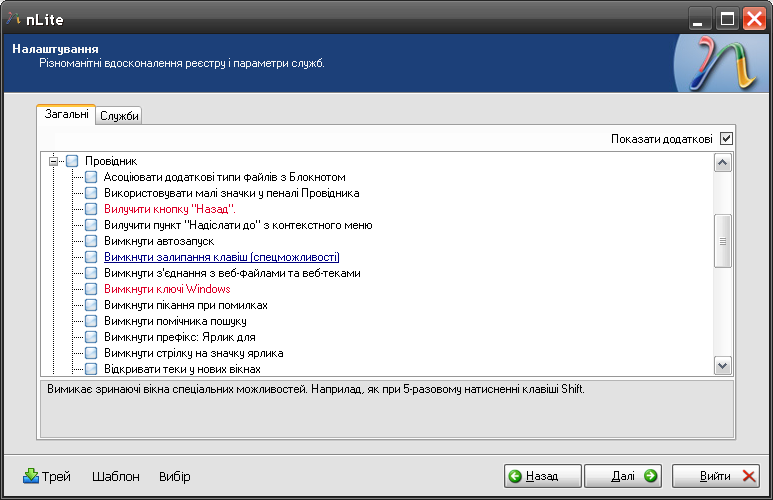Select the Вимкнути автозапуск row text

(159, 241)
